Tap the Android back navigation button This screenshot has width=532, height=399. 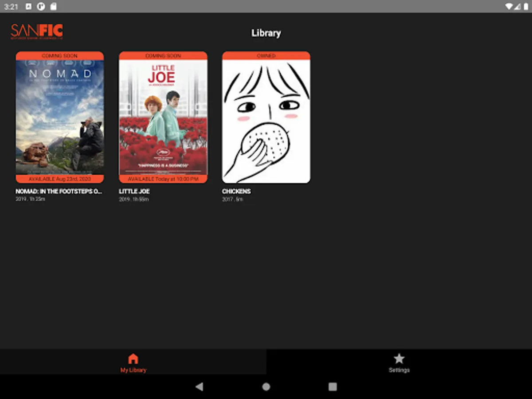(199, 387)
